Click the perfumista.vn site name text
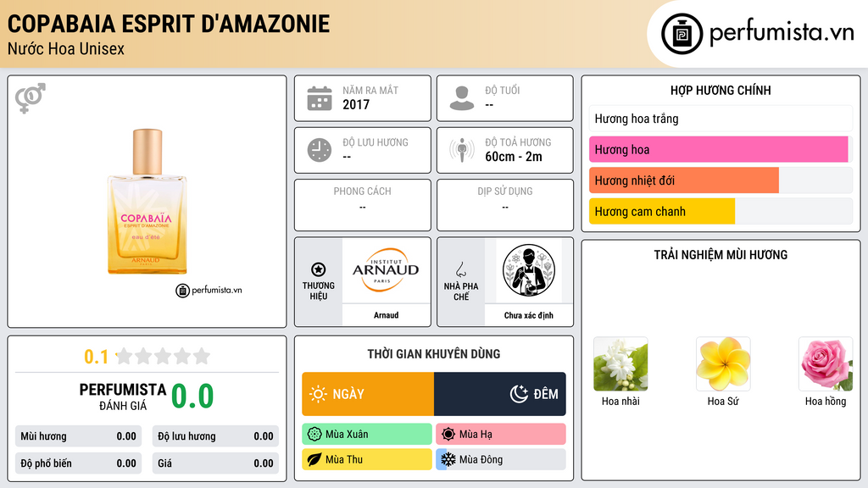The image size is (868, 488). click(x=782, y=33)
